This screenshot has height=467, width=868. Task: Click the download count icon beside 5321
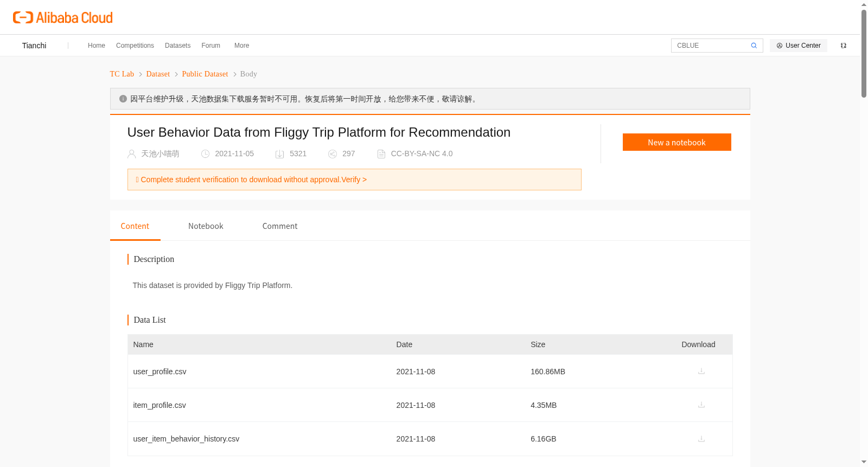coord(280,154)
